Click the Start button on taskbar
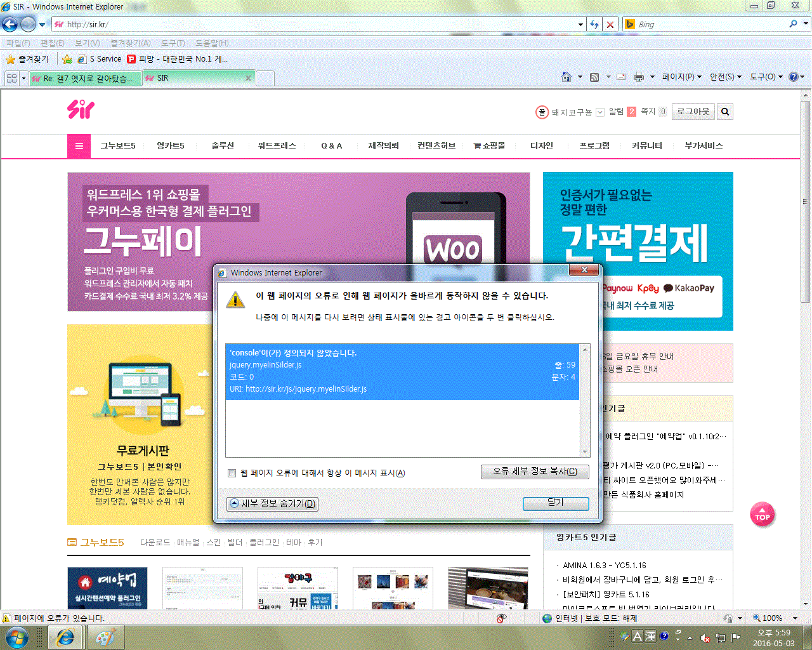 click(x=16, y=637)
